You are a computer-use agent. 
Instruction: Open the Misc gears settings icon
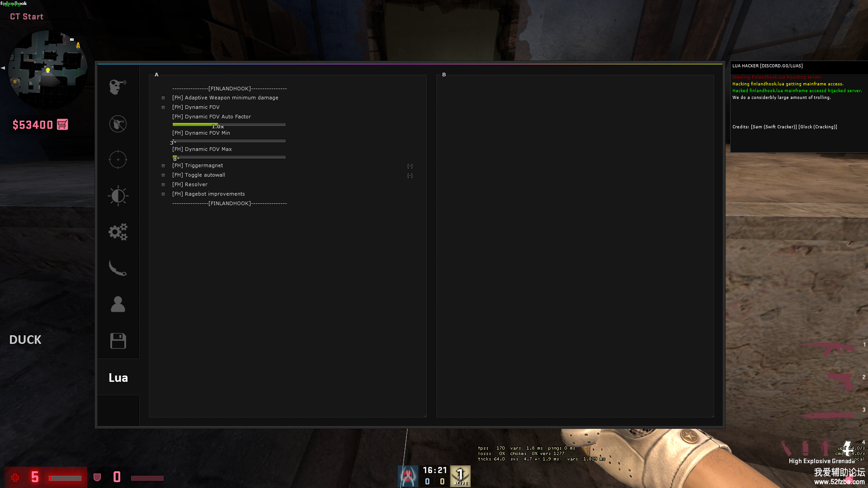[x=118, y=232]
